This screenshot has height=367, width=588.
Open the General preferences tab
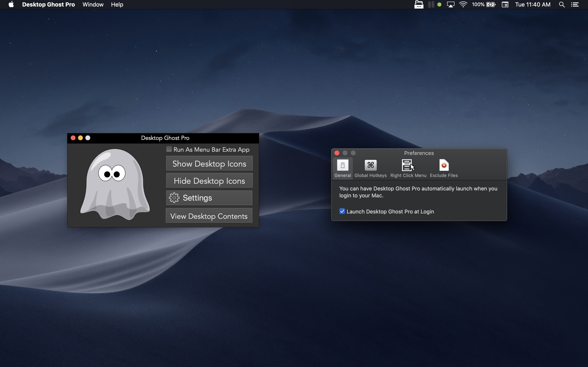tap(342, 168)
